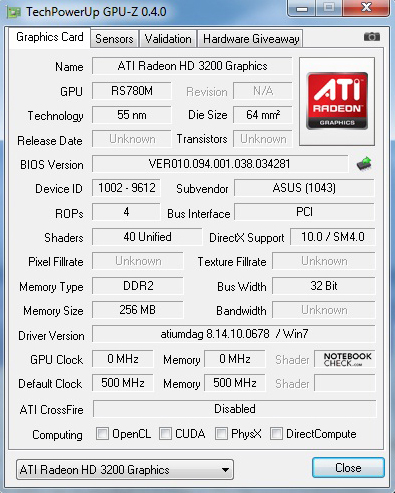395x493 pixels.
Task: Click the Bus Width value 32 Bit
Action: pyautogui.click(x=324, y=286)
